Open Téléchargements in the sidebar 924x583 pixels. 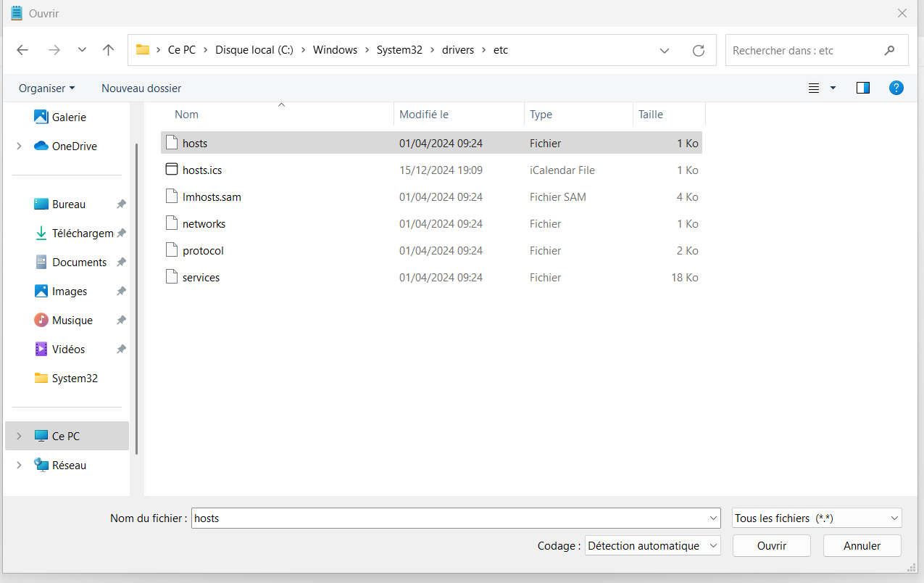(82, 233)
